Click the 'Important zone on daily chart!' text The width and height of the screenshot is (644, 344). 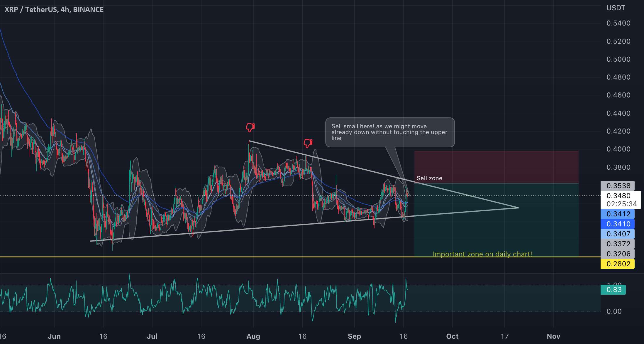(482, 254)
